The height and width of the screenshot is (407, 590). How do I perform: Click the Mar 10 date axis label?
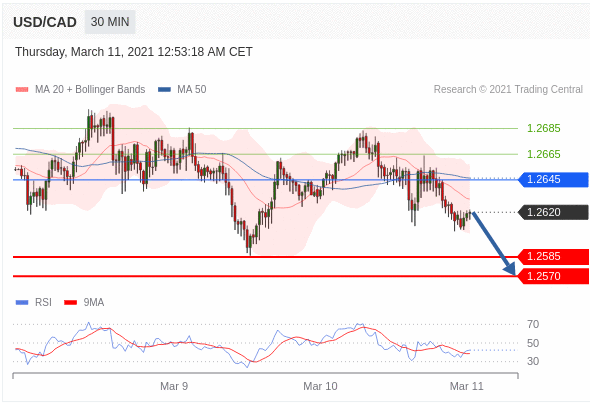tap(320, 386)
